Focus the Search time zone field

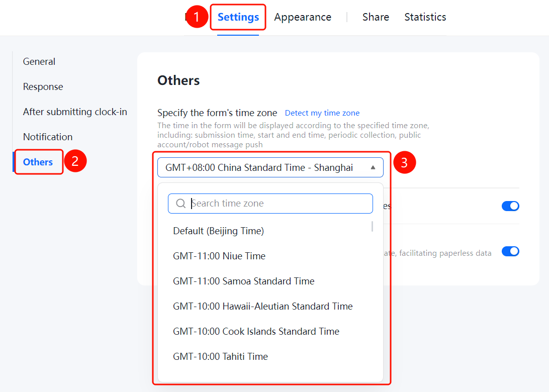[x=270, y=204]
